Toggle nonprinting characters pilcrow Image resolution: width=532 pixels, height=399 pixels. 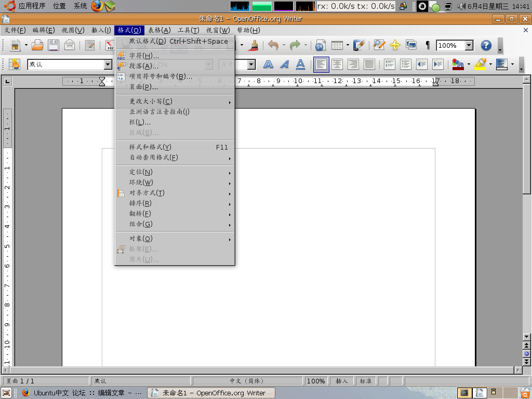pyautogui.click(x=428, y=45)
